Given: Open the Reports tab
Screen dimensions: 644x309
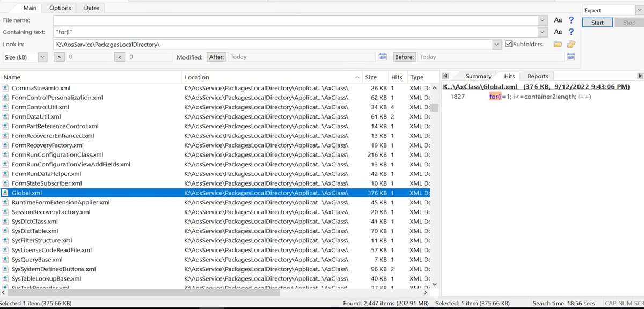Looking at the screenshot, I should [x=538, y=76].
